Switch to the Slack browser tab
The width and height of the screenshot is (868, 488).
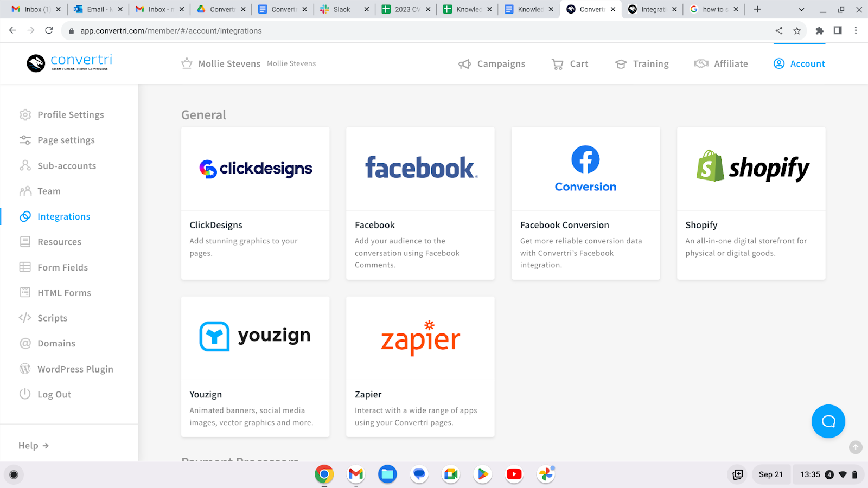click(342, 9)
